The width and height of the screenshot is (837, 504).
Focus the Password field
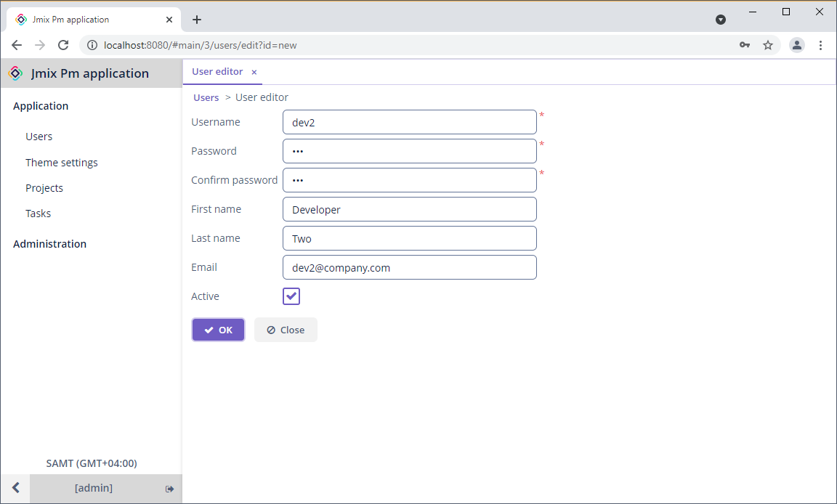(410, 151)
